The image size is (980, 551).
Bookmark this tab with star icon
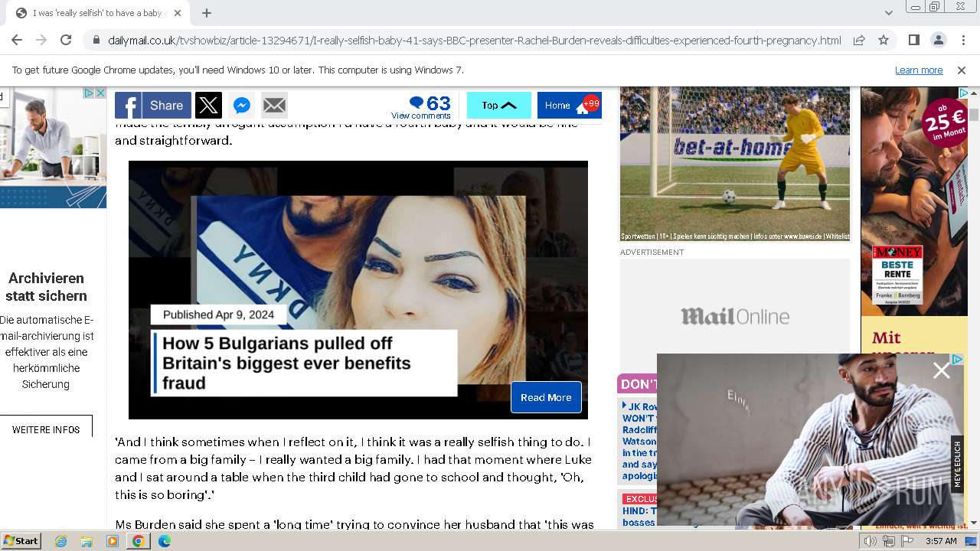click(x=884, y=40)
